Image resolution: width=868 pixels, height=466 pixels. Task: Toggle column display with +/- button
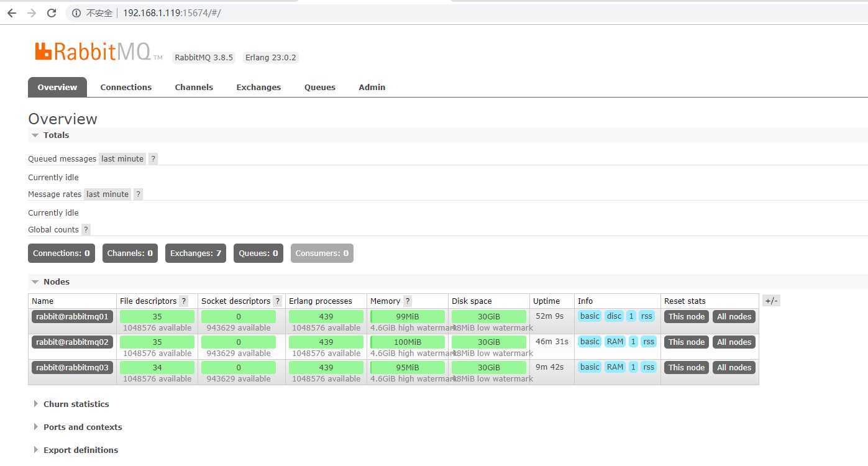point(770,301)
